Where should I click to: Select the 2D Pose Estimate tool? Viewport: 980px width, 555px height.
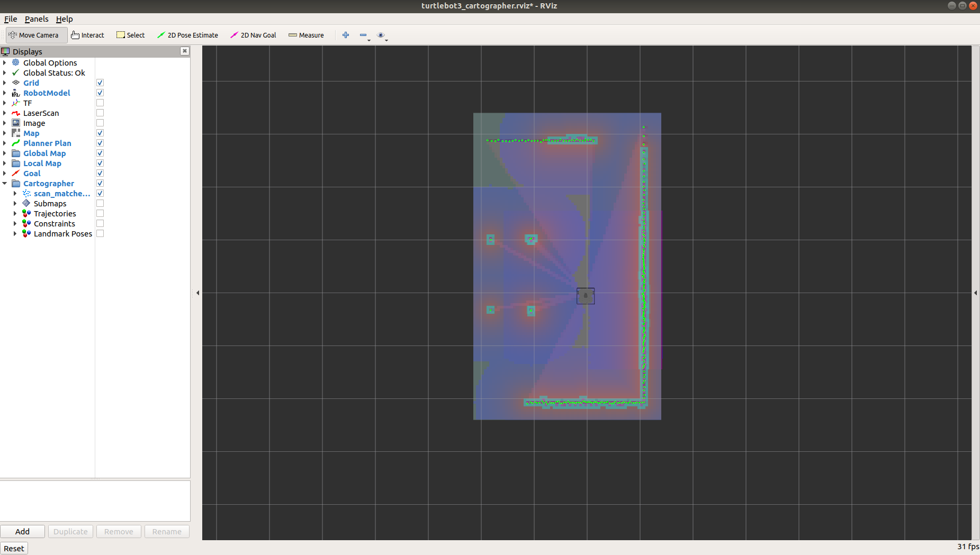188,35
